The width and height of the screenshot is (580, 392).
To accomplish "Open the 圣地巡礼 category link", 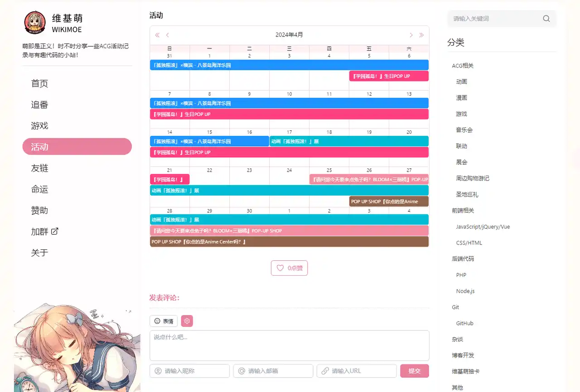I will tap(467, 195).
